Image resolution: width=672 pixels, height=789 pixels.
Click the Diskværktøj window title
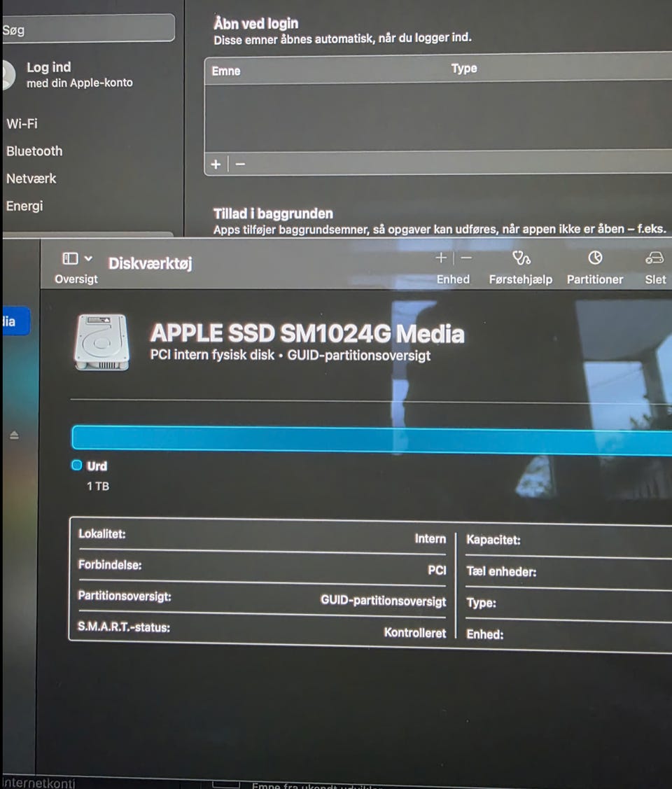click(x=150, y=263)
